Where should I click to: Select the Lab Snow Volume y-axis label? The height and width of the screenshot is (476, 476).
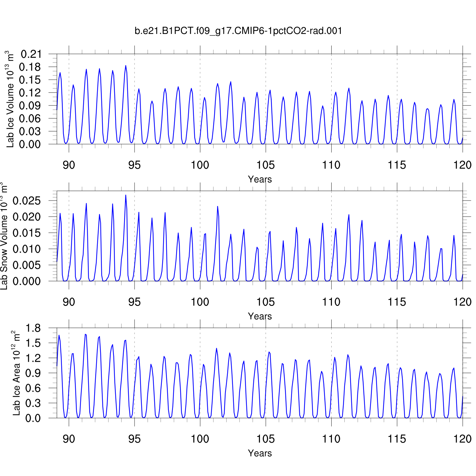coord(4,236)
